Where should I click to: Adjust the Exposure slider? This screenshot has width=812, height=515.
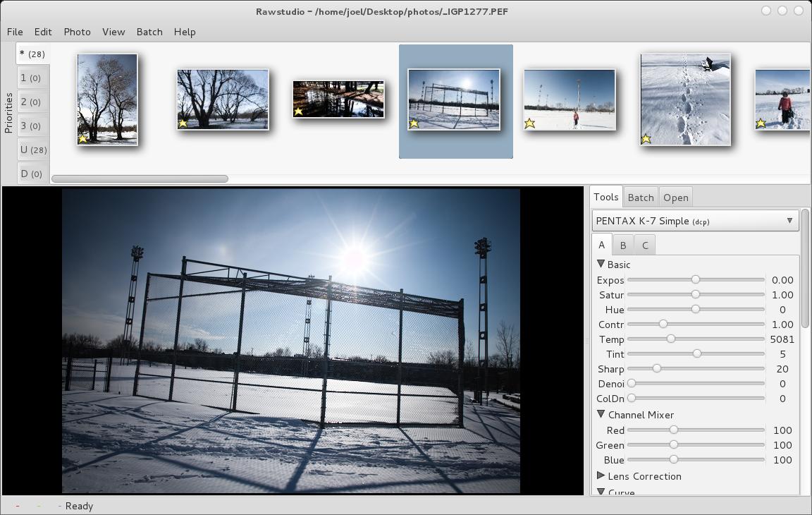pos(696,280)
